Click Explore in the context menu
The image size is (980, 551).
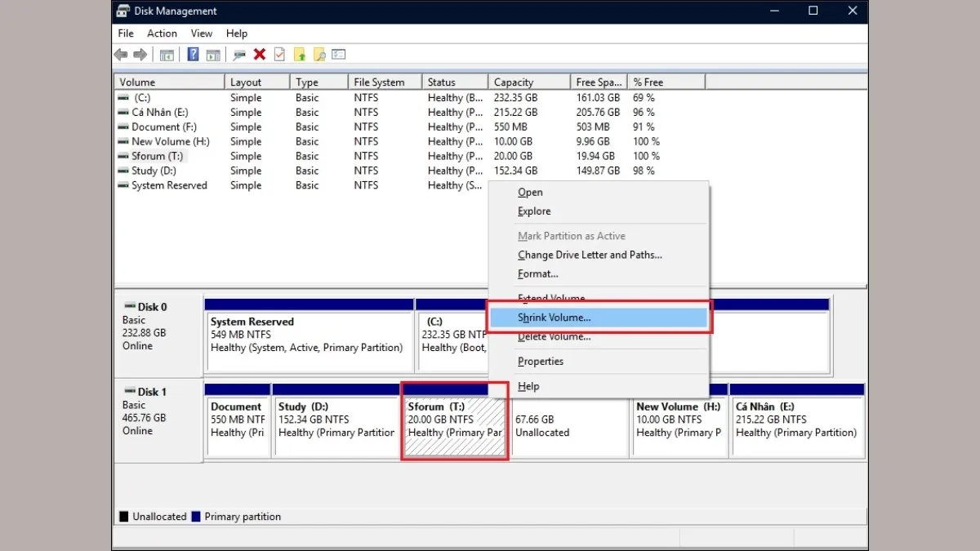click(533, 211)
